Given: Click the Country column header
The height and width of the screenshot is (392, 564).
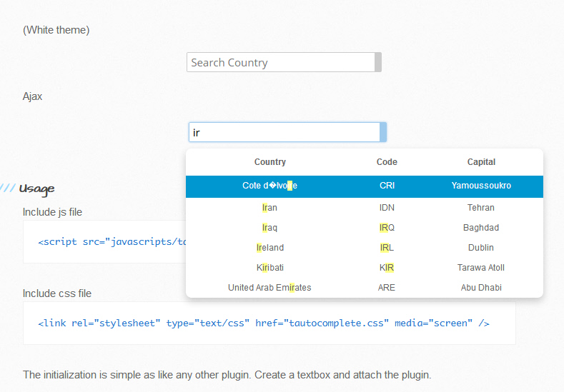Looking at the screenshot, I should 269,162.
